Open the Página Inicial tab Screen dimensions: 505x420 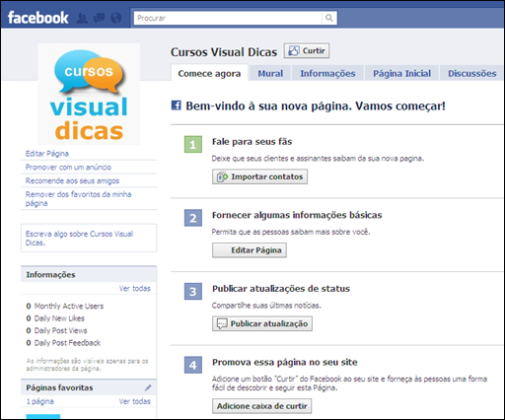coord(401,73)
